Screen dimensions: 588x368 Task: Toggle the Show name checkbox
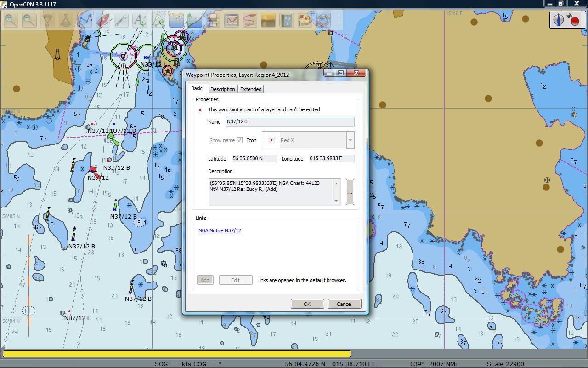239,140
